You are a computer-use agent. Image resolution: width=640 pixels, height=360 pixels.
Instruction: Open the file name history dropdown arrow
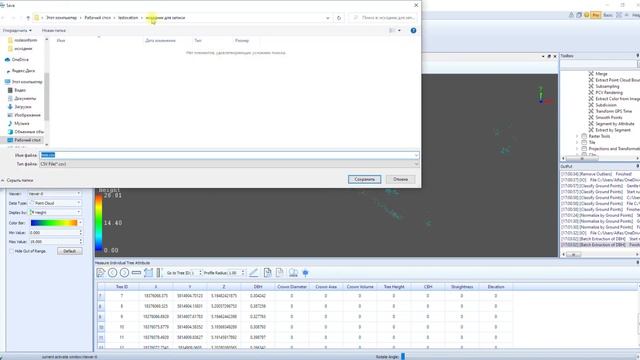pyautogui.click(x=416, y=155)
